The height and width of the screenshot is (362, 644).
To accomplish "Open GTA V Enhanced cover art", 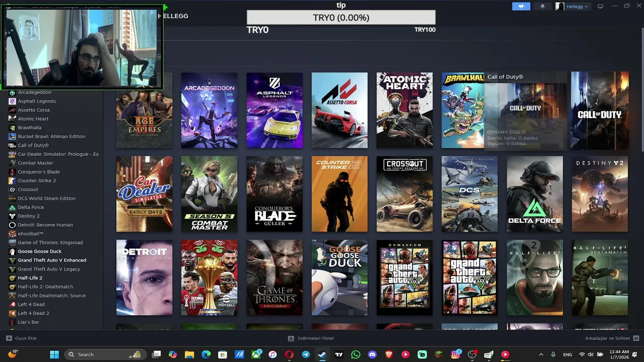I will [x=405, y=278].
